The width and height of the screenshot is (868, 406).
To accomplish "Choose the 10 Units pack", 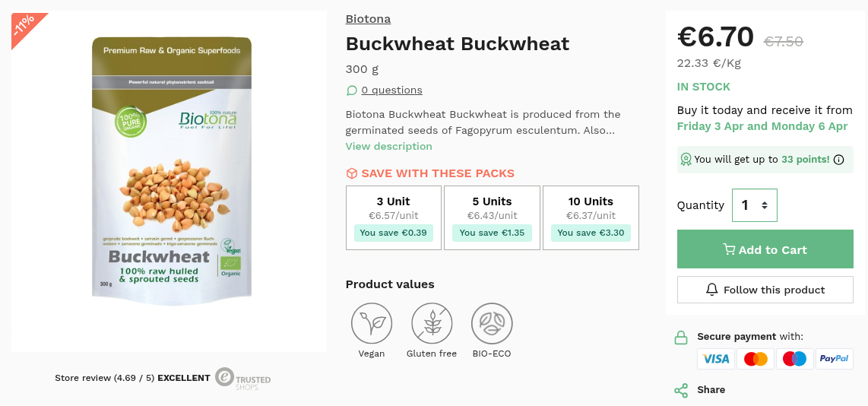I will click(591, 217).
